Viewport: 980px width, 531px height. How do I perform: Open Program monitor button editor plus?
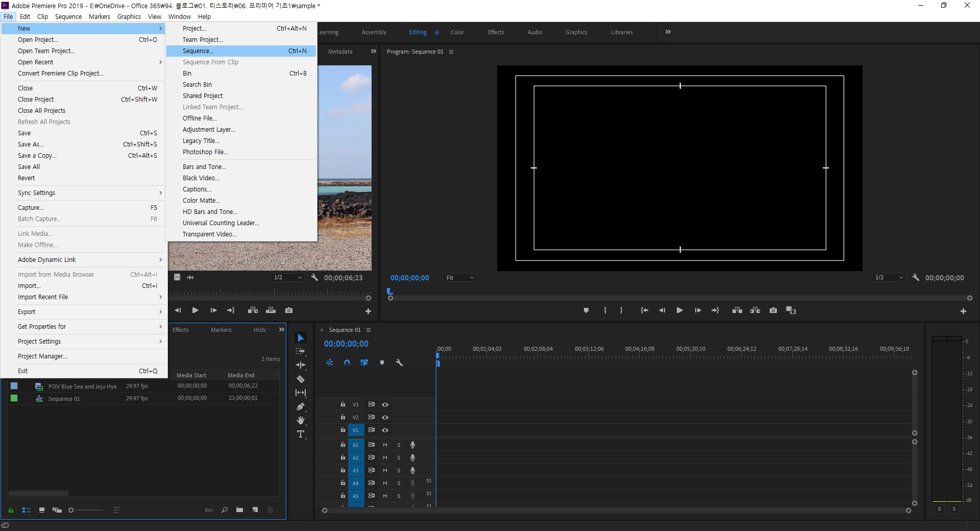[963, 311]
